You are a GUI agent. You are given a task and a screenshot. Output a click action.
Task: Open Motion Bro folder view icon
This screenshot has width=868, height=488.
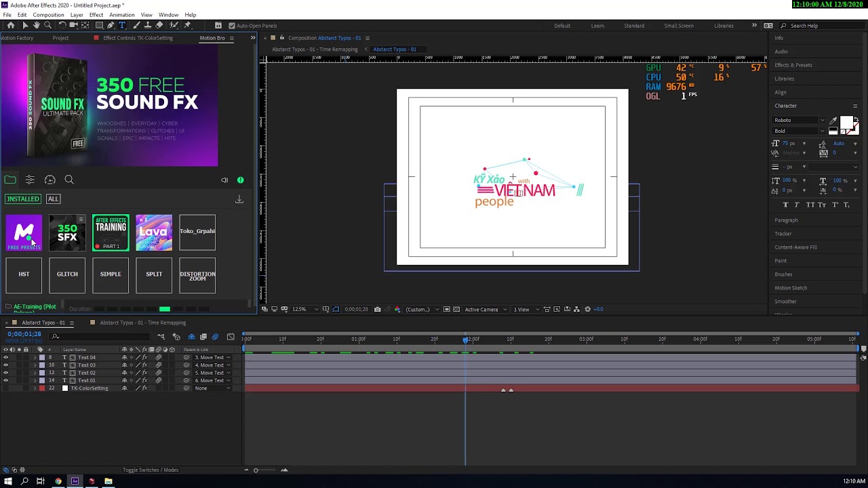(10, 180)
